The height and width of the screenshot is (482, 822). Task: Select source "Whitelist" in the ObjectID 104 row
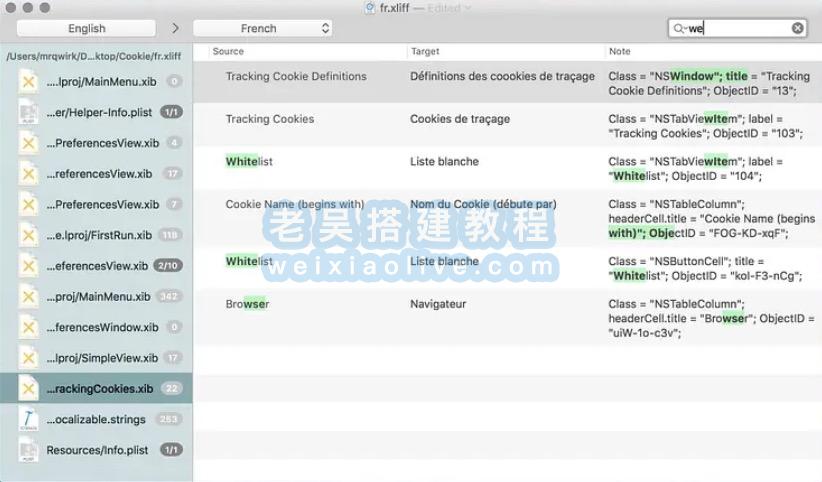pos(249,162)
